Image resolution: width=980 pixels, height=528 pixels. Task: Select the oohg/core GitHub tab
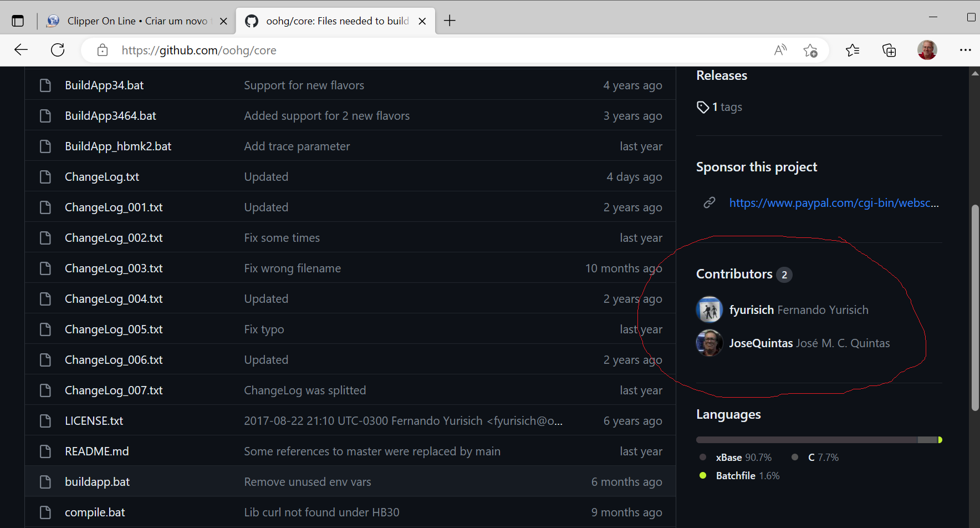coord(336,21)
